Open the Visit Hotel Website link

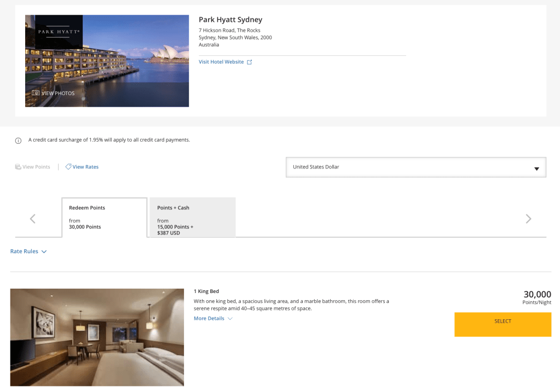pyautogui.click(x=221, y=62)
